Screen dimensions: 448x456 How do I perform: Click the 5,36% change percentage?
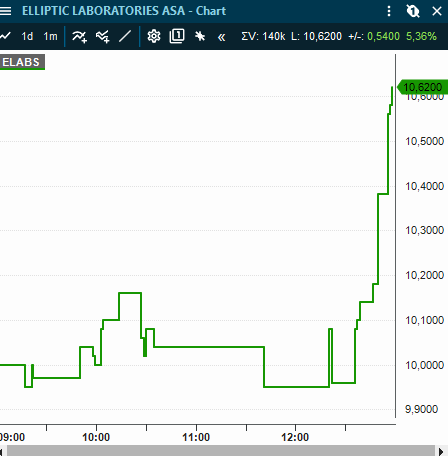[421, 36]
